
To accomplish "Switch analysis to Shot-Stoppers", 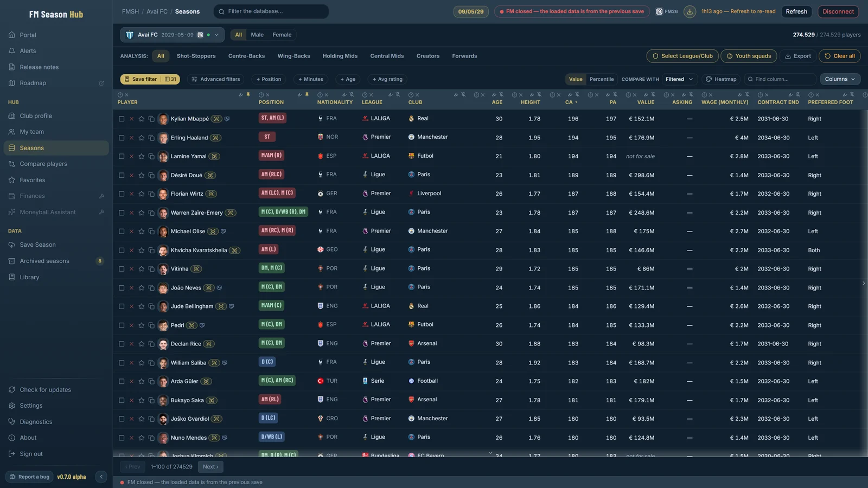I will (196, 56).
